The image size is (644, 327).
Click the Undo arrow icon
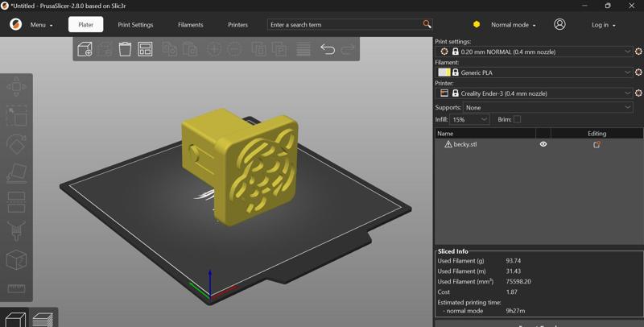[x=328, y=49]
